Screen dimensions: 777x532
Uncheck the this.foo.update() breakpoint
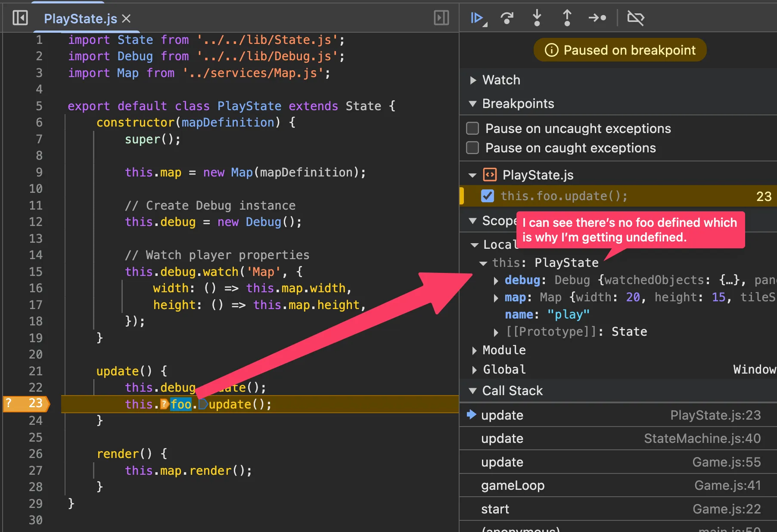(x=487, y=196)
